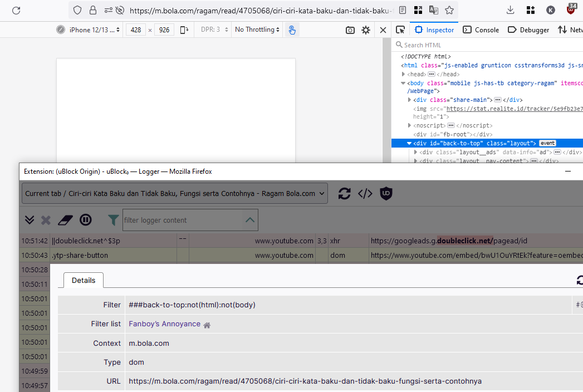Open the browser downloads icon
This screenshot has width=583, height=392.
(x=510, y=9)
